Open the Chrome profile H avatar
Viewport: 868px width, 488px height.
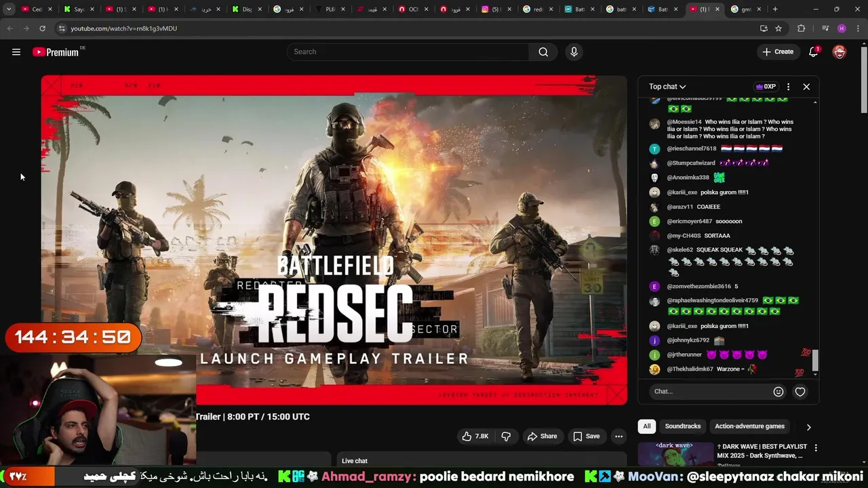(x=842, y=28)
